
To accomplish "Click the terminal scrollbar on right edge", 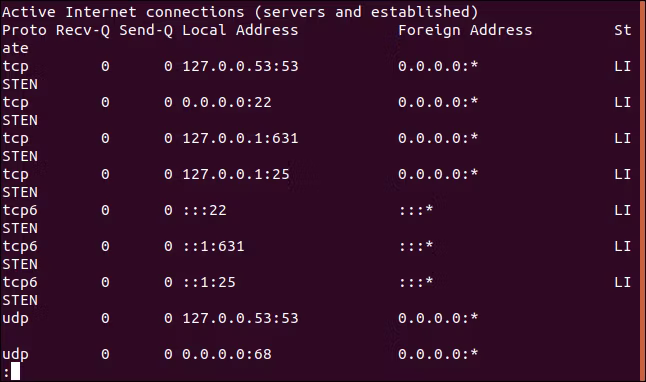I will click(643, 191).
